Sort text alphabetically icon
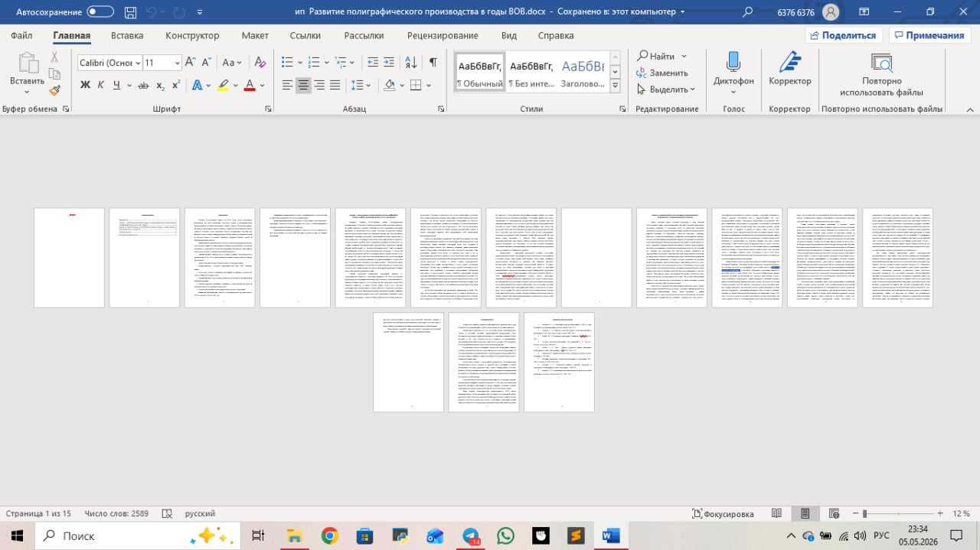 [x=412, y=63]
